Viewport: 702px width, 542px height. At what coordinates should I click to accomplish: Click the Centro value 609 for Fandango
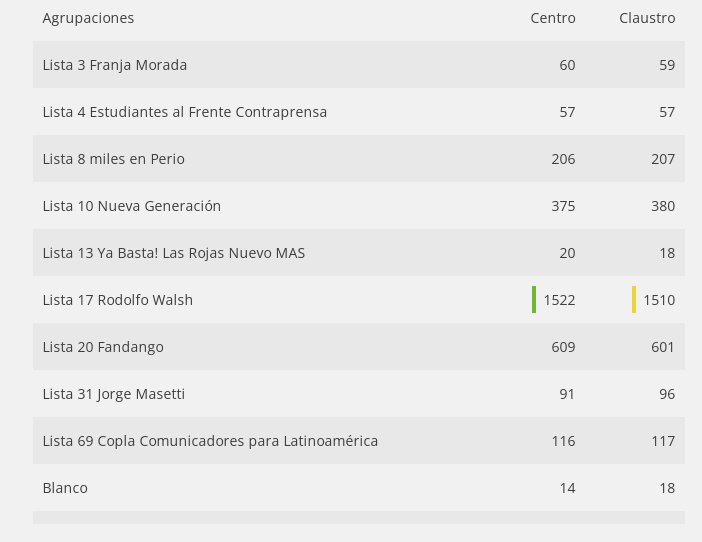[x=563, y=347]
